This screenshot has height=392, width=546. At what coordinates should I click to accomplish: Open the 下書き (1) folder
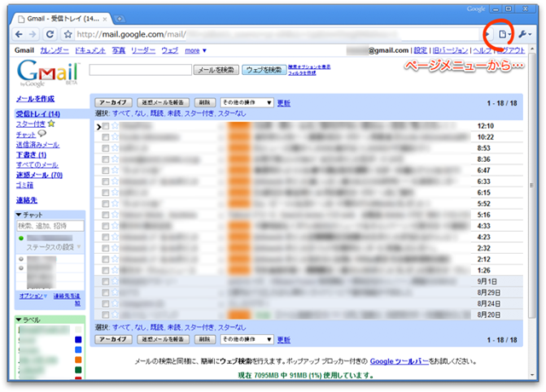point(31,154)
